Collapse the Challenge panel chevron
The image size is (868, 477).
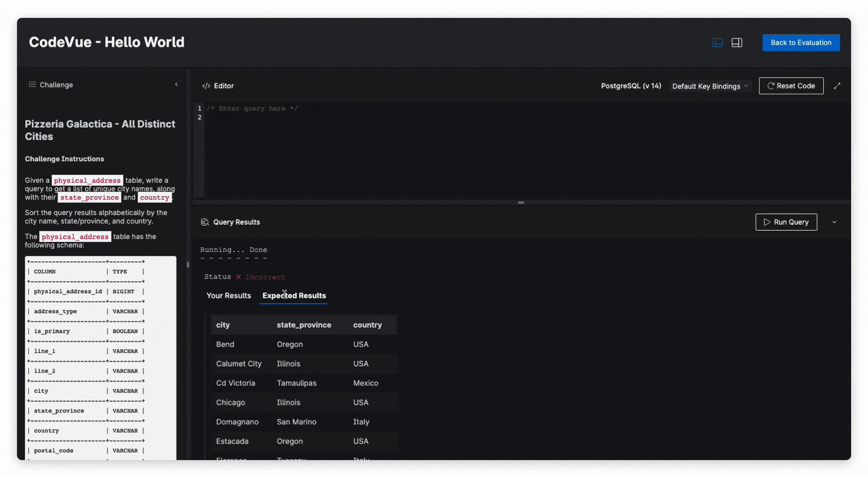(176, 84)
